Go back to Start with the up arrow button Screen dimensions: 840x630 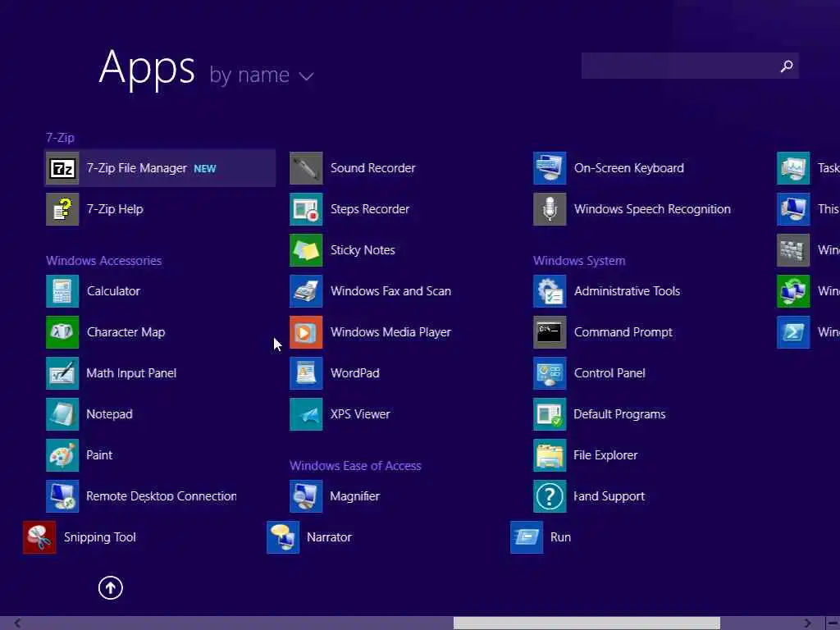111,587
